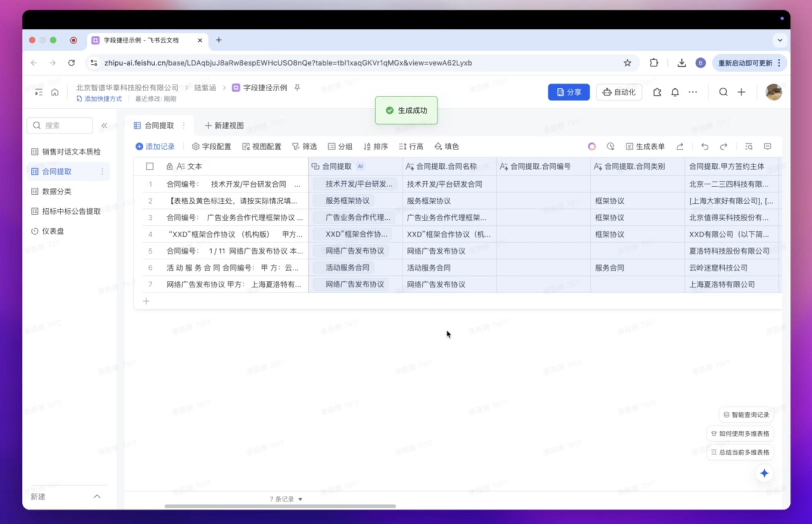Open the more options dots in header
The width and height of the screenshot is (812, 524).
point(693,92)
